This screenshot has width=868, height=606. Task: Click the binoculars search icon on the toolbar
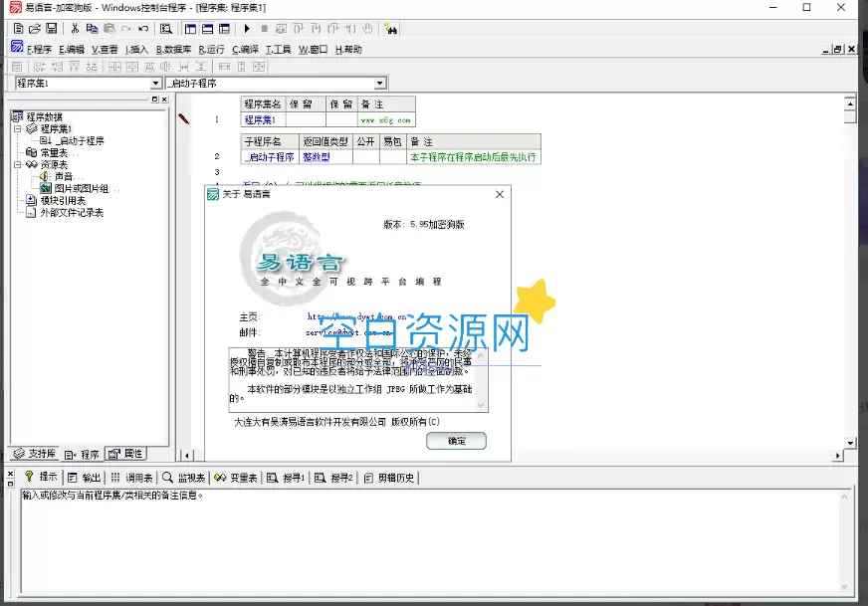click(391, 29)
